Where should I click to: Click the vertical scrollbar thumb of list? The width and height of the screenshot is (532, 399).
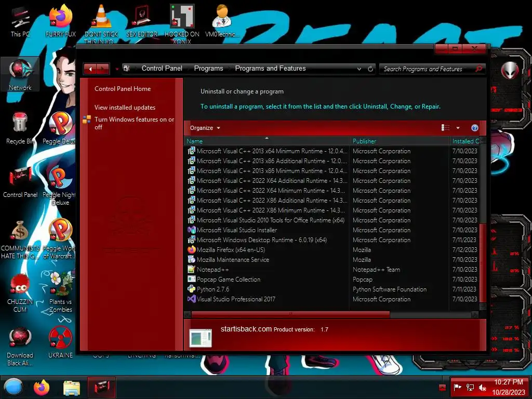[x=483, y=262]
